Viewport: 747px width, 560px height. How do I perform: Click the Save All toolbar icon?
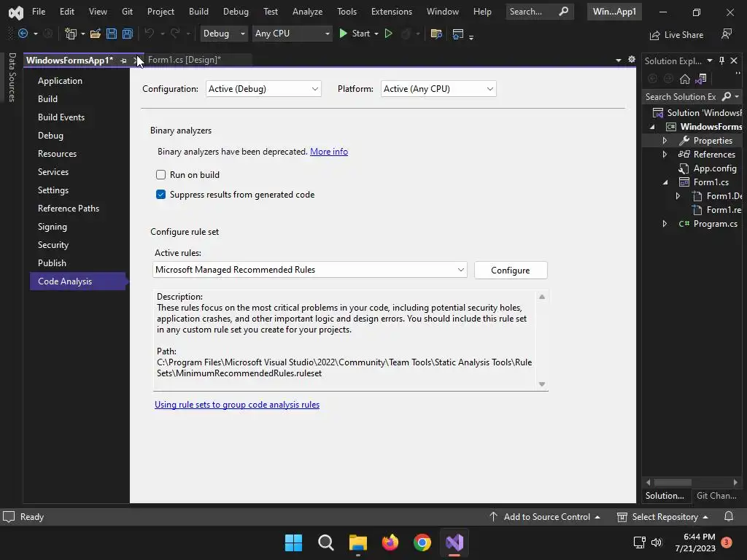coord(128,34)
